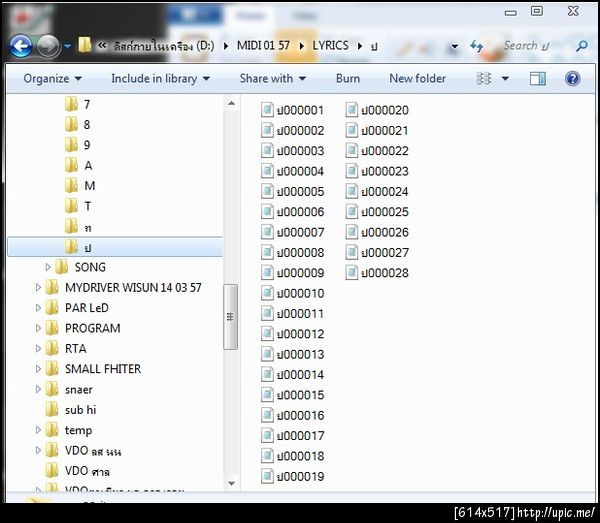
Task: Expand the PROGRAM folder
Action: tap(38, 328)
